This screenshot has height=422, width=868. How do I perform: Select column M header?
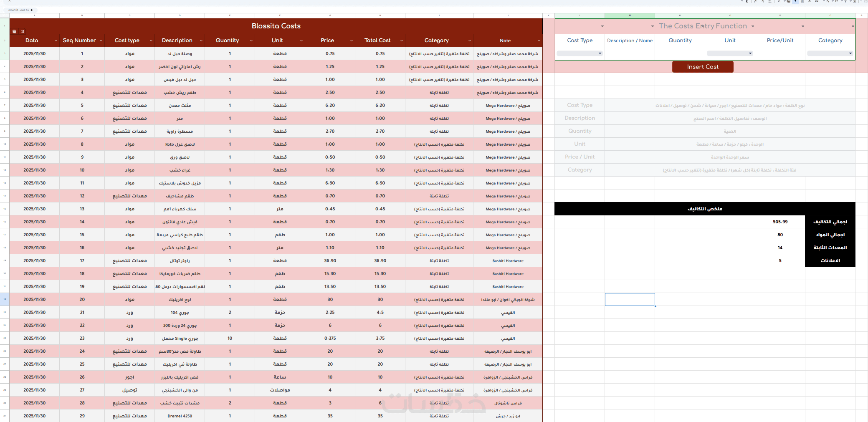[x=630, y=15]
